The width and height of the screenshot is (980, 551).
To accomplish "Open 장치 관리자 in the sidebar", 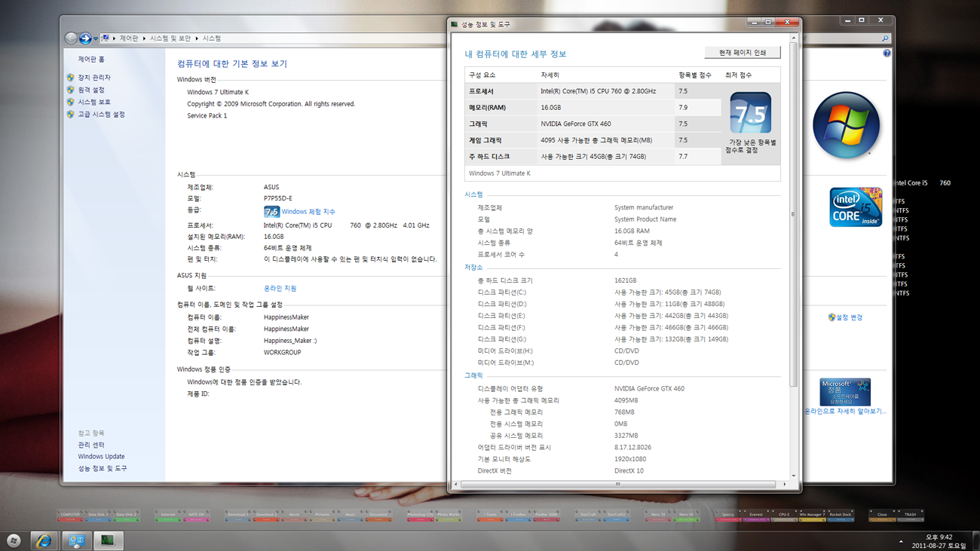I will click(94, 78).
